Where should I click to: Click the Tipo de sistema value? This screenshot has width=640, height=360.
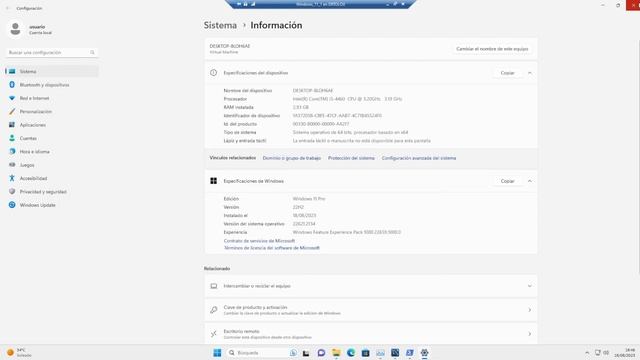[x=350, y=132]
